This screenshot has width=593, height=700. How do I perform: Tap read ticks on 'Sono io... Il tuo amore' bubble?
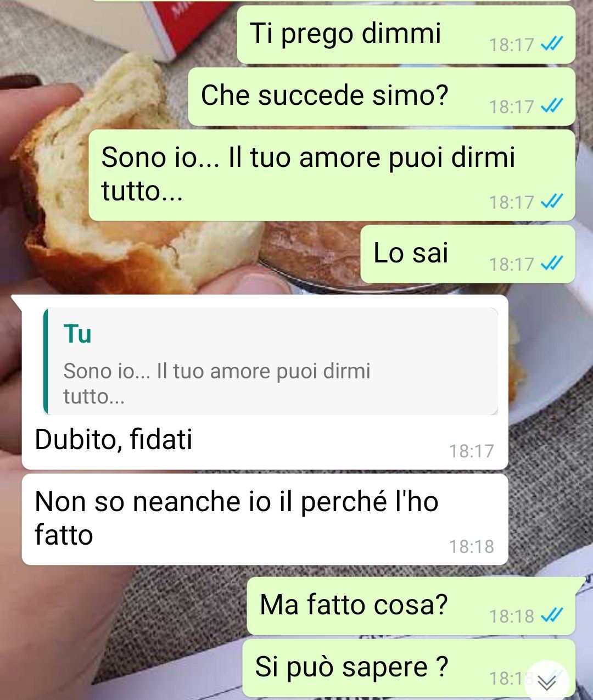[x=551, y=201]
